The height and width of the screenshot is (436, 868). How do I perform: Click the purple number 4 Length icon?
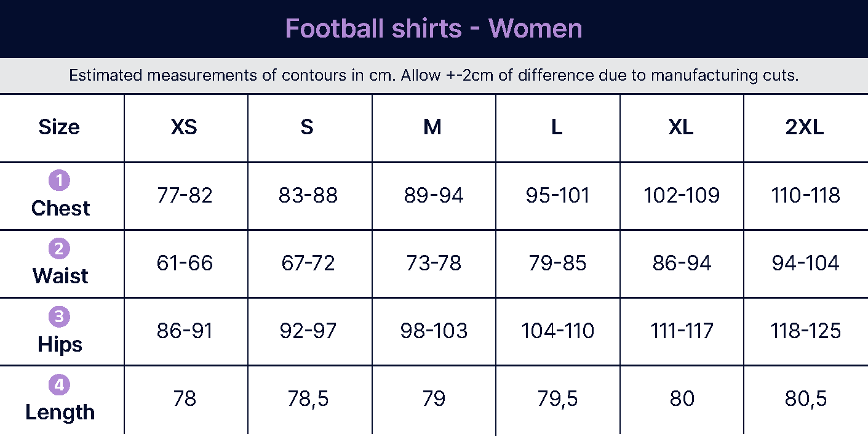[x=59, y=385]
